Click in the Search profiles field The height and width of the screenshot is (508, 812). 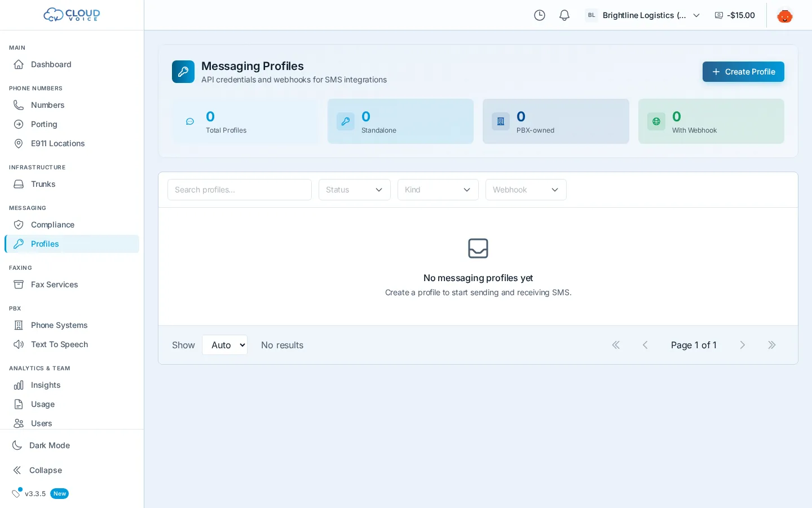pyautogui.click(x=240, y=190)
